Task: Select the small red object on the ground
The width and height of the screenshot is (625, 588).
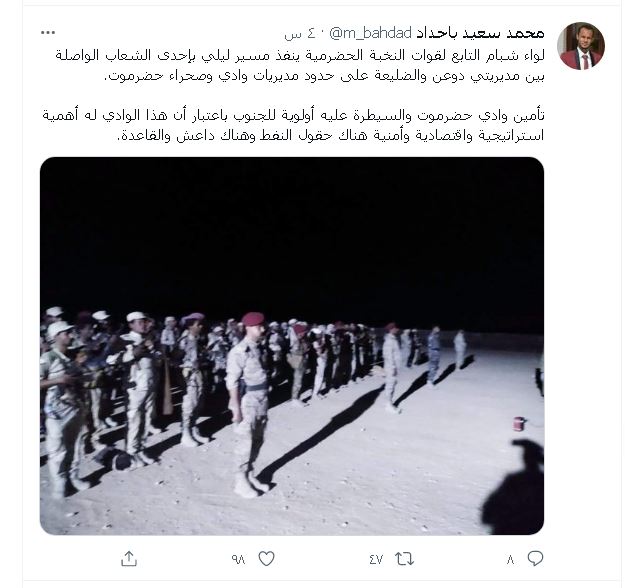Action: (519, 423)
